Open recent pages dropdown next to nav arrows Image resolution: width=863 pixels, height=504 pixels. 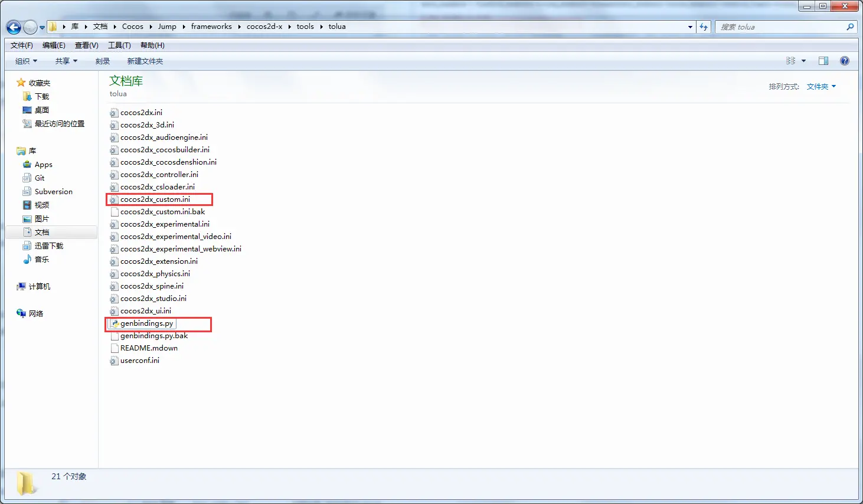point(42,28)
